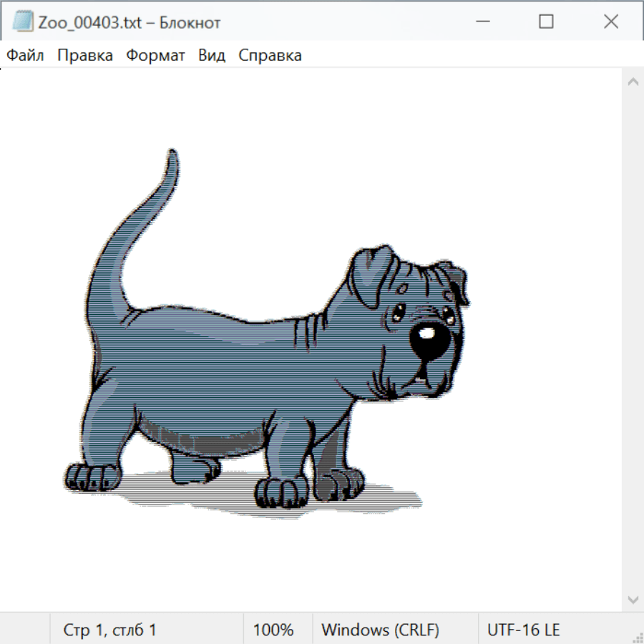
Task: Open the Формат menu
Action: coord(155,55)
